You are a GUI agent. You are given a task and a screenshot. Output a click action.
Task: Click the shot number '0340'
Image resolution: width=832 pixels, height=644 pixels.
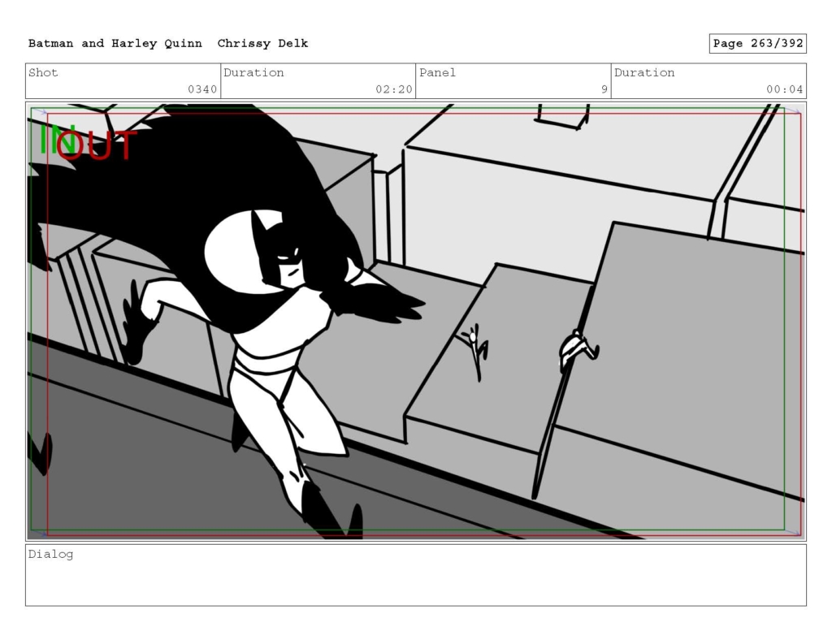pos(202,89)
